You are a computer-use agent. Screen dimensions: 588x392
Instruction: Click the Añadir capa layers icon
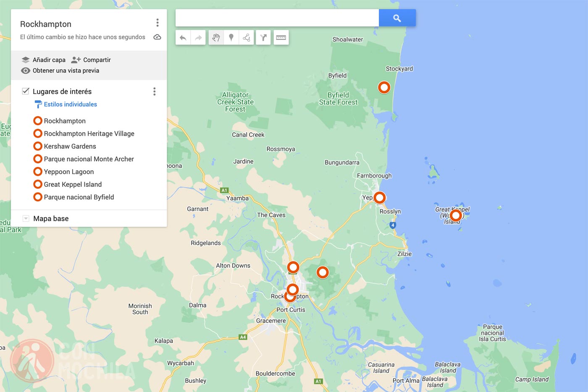pos(26,60)
